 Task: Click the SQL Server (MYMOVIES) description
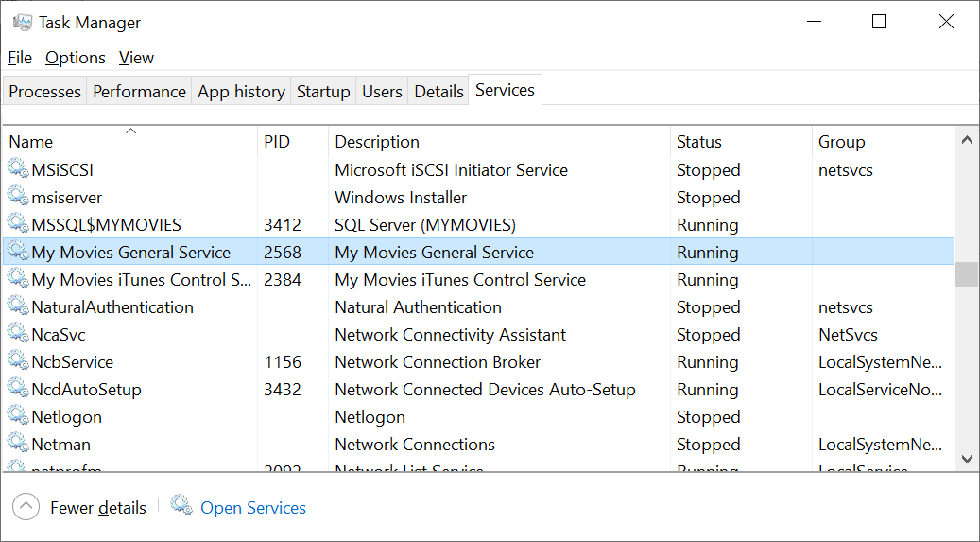pos(425,225)
